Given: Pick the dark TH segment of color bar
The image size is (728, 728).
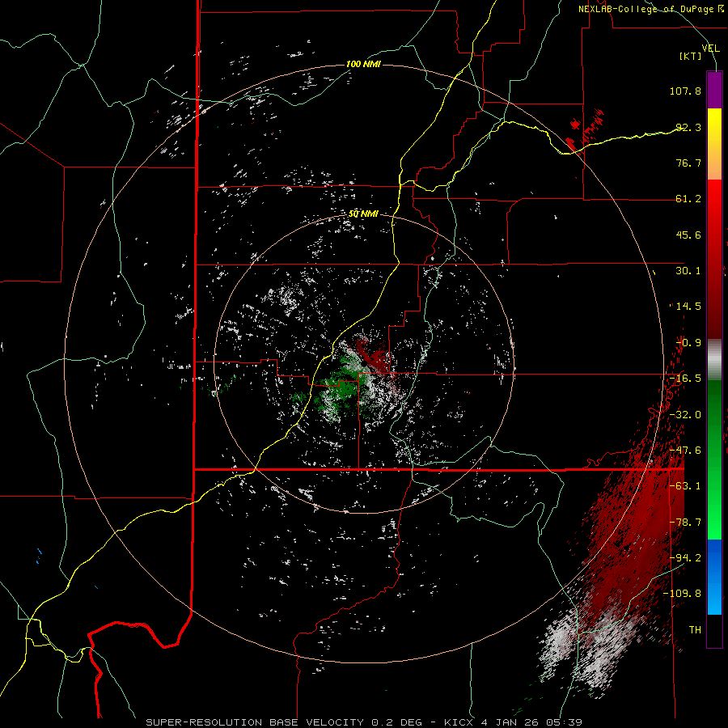Looking at the screenshot, I should [714, 630].
